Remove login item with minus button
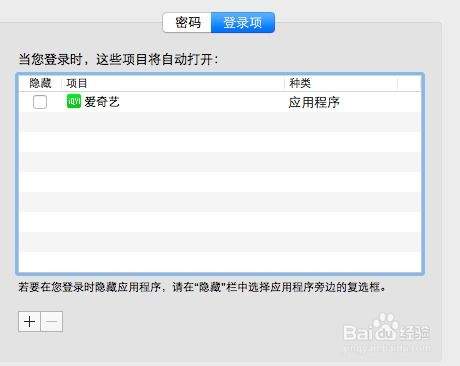Screen dimensions: 460x366 tap(52, 322)
